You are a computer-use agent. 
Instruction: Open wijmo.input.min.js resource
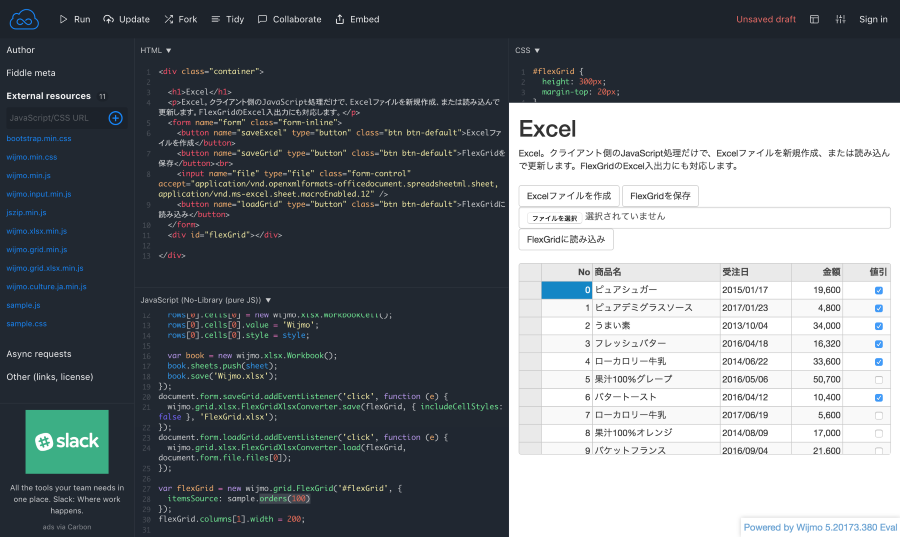pyautogui.click(x=39, y=194)
